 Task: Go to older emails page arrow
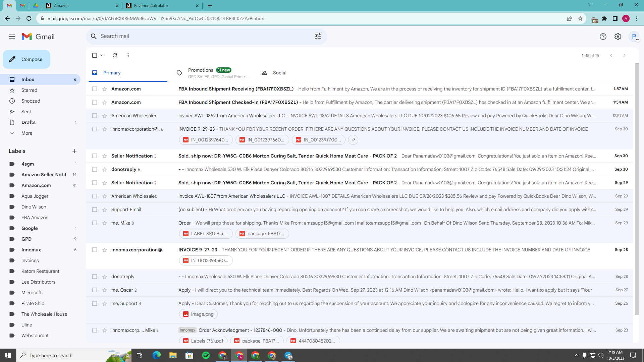point(624,55)
